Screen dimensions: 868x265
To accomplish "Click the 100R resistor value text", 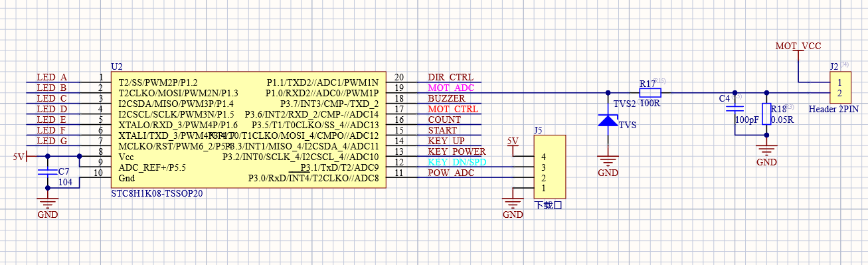I will (x=651, y=104).
